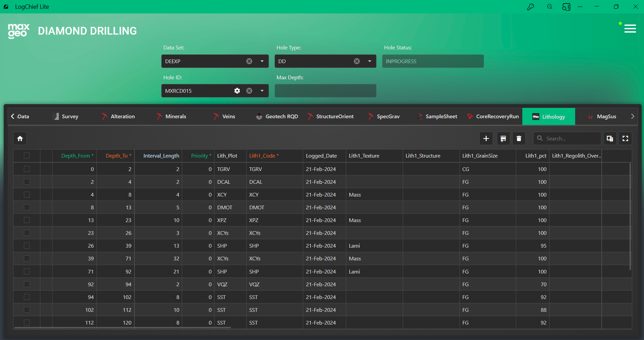Open Hole ID settings gear
This screenshot has width=644, height=340.
(237, 91)
